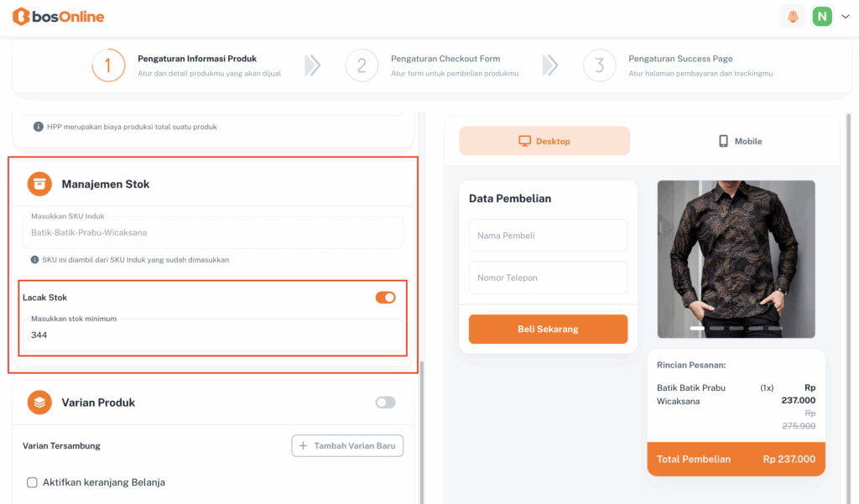Go to step 3 Pengaturan Success Page
The image size is (859, 504).
point(680,60)
